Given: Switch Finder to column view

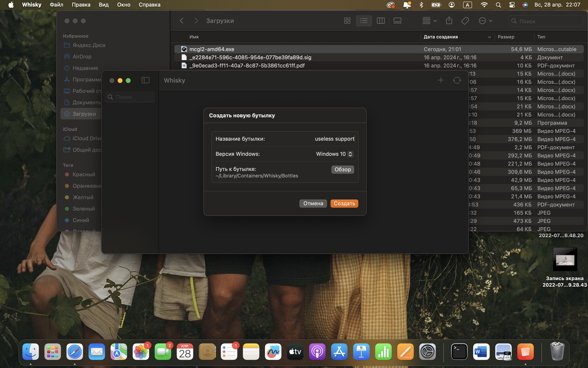Looking at the screenshot, I should 381,21.
